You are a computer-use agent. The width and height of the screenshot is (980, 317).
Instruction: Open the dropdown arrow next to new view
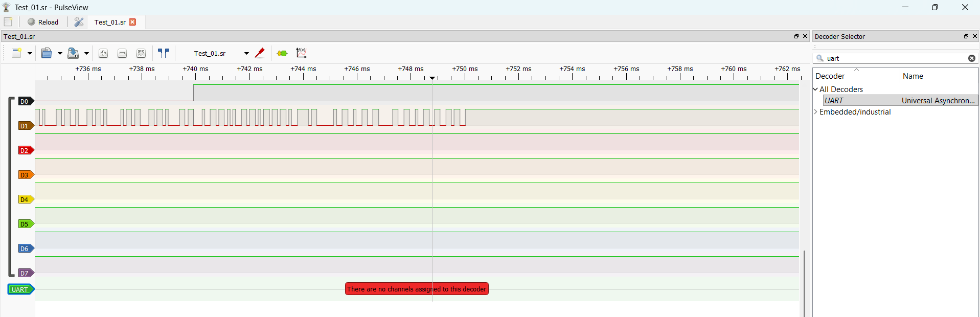pos(30,53)
